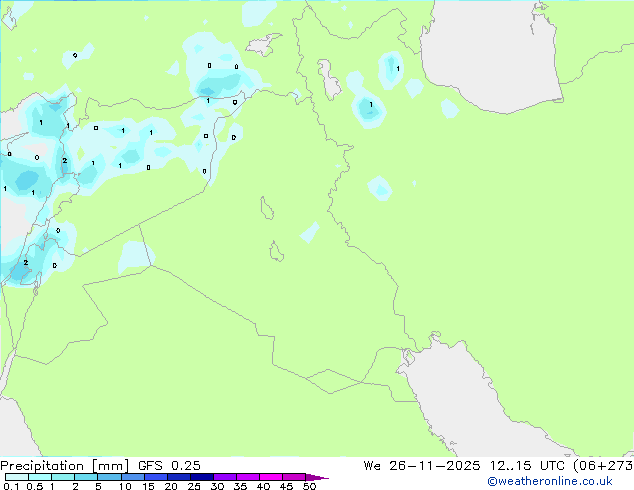Click the 0.1–0.5 mm legend color swatch
Screen dimensions: 634x490
17,477
